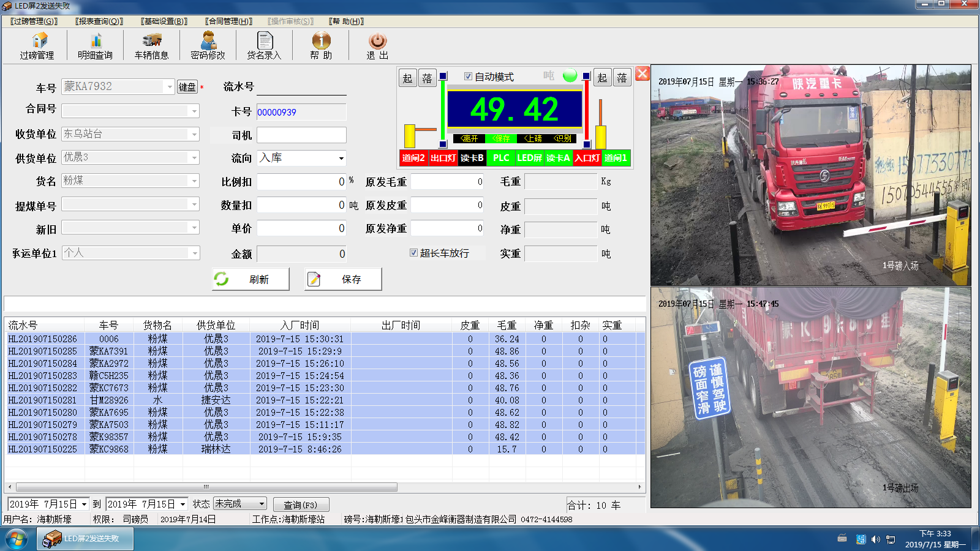Select table row HL201907150286
This screenshot has height=551, width=980.
(325, 339)
